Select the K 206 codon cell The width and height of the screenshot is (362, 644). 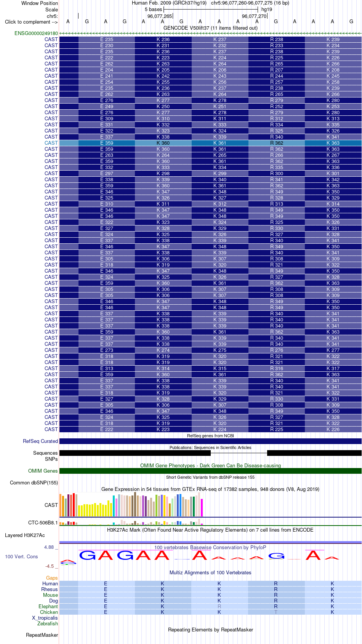click(220, 70)
